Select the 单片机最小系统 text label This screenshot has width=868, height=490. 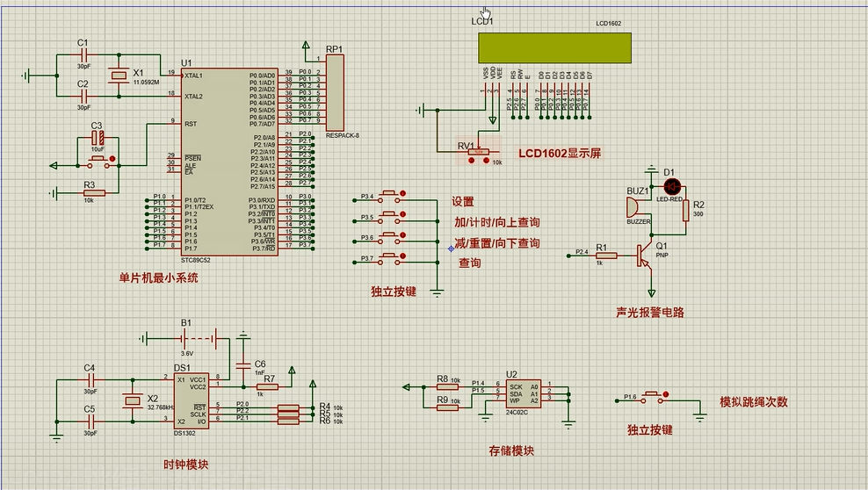tap(158, 278)
